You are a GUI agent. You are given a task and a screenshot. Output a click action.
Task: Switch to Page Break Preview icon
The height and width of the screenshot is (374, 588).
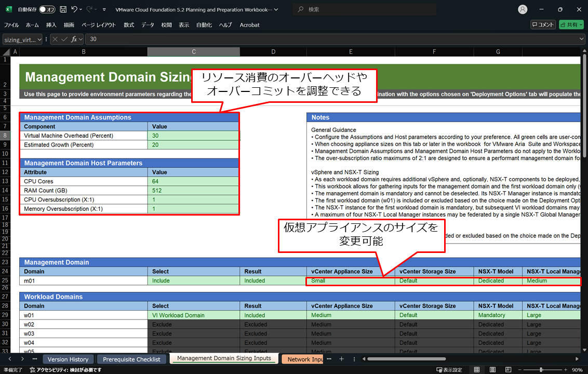click(x=508, y=370)
